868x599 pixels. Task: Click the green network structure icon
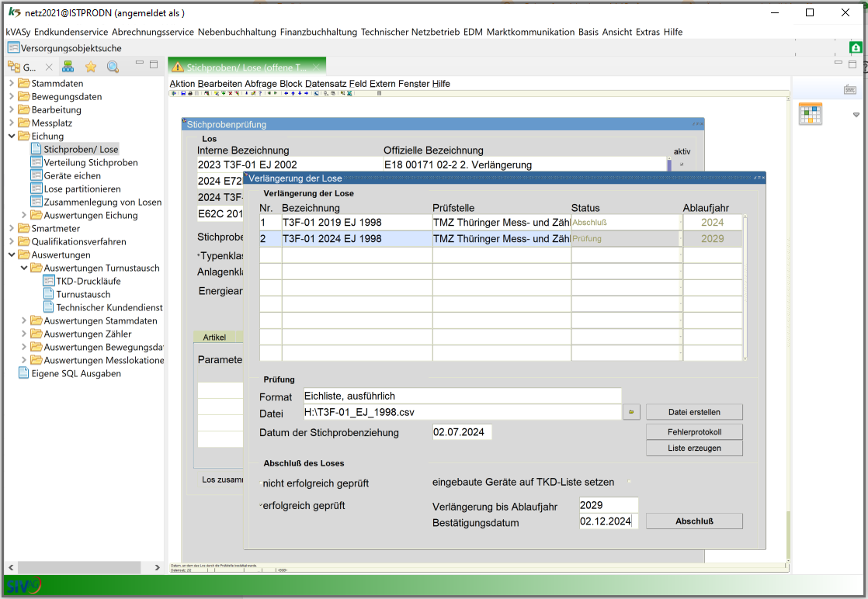coord(68,67)
